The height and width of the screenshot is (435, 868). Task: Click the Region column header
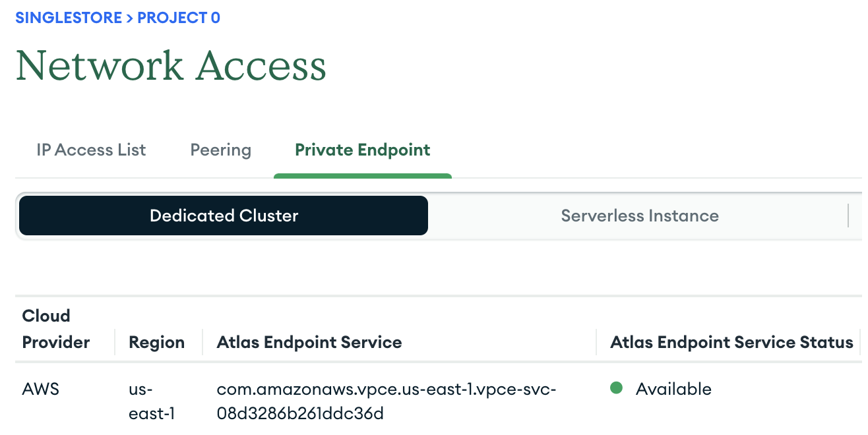(x=157, y=342)
